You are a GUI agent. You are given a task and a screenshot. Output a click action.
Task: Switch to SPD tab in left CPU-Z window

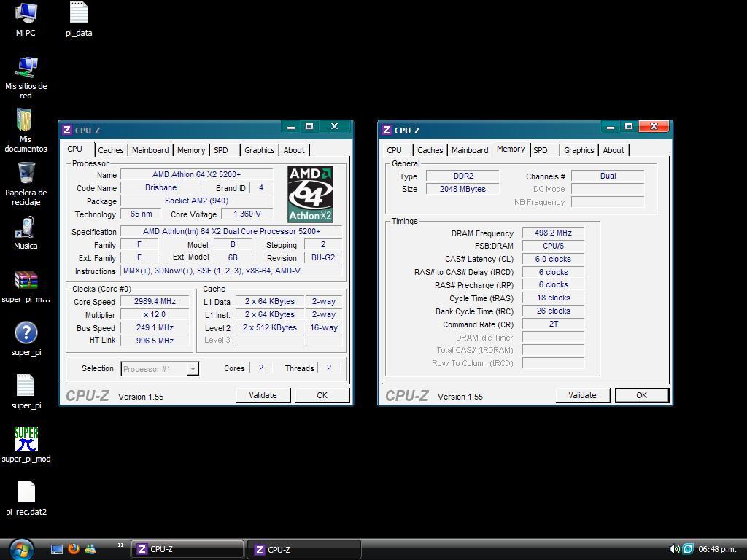click(x=221, y=150)
